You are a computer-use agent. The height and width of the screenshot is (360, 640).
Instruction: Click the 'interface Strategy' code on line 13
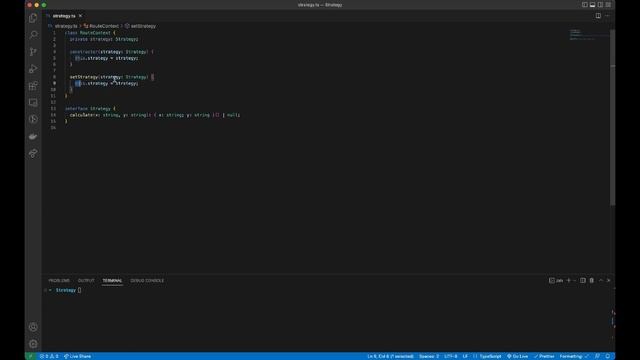(x=90, y=109)
